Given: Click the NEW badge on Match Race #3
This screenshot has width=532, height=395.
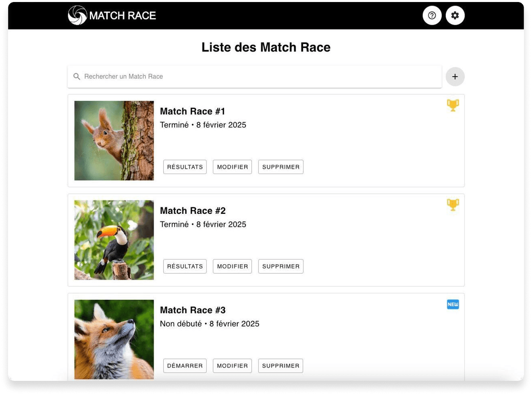Looking at the screenshot, I should point(453,304).
